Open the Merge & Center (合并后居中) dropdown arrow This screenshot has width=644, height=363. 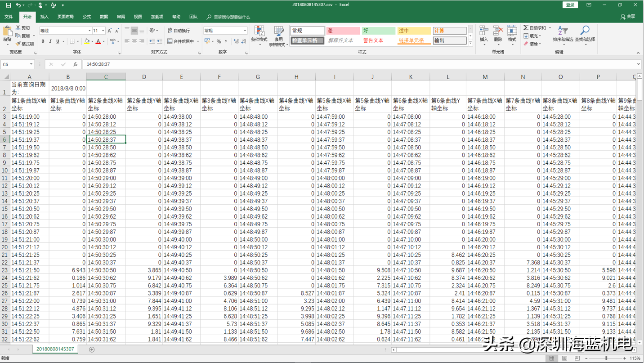tap(198, 41)
